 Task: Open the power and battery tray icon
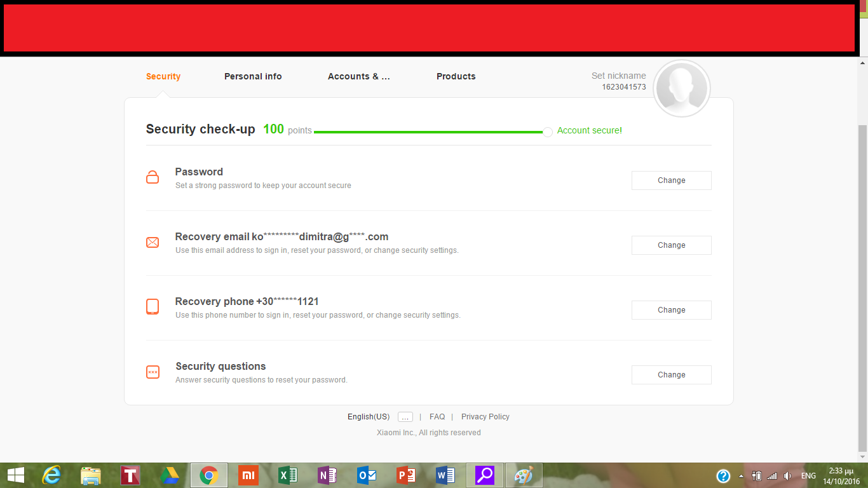pyautogui.click(x=757, y=476)
